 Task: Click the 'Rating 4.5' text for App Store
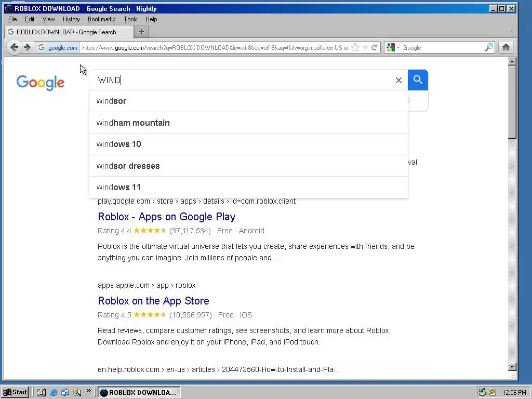coord(114,315)
